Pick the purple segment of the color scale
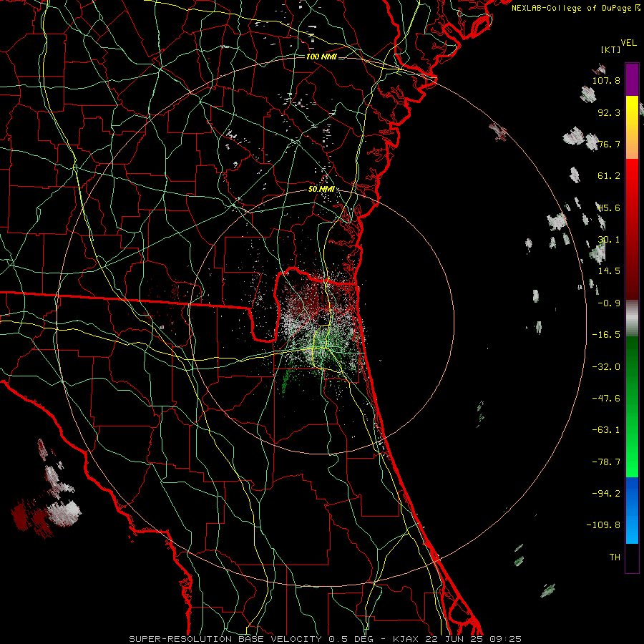644x644 pixels. [x=632, y=80]
